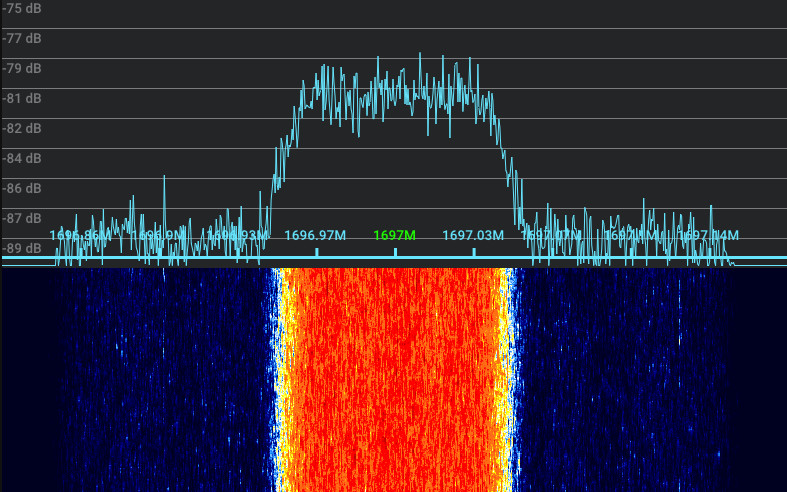Click the green 1697M center frequency label
Screen dimensions: 787x492
(x=394, y=236)
